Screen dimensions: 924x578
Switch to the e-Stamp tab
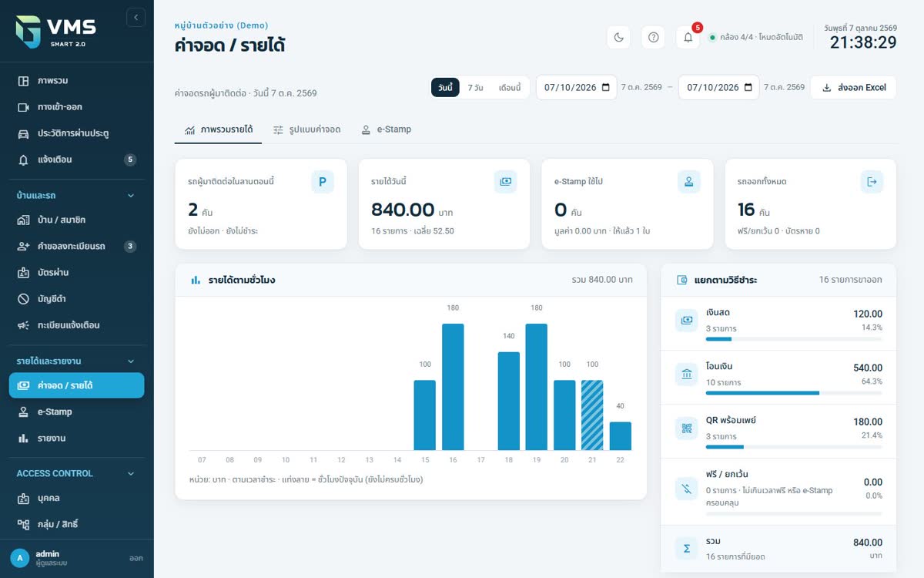[386, 129]
